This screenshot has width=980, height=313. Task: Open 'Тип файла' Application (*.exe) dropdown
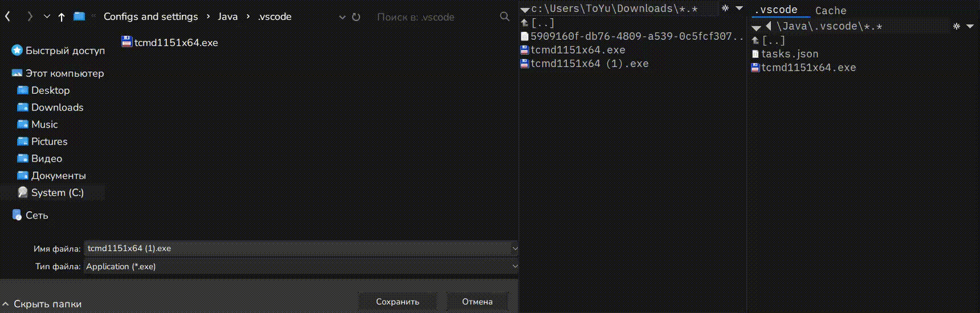click(301, 266)
